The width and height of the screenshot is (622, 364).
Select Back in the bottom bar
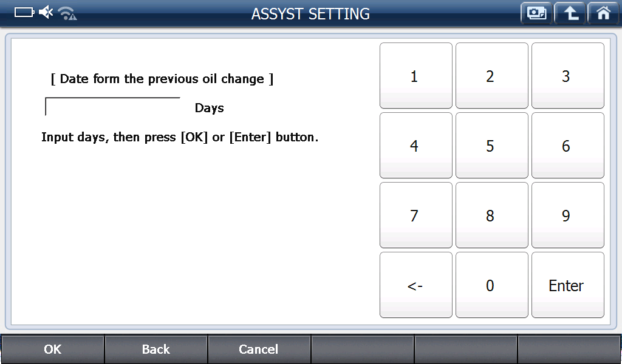(156, 349)
